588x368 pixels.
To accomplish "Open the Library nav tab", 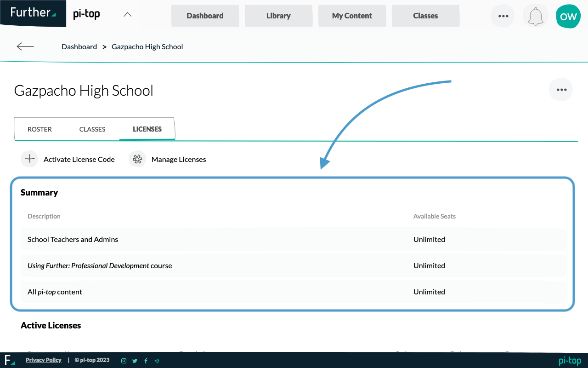I will (x=278, y=16).
